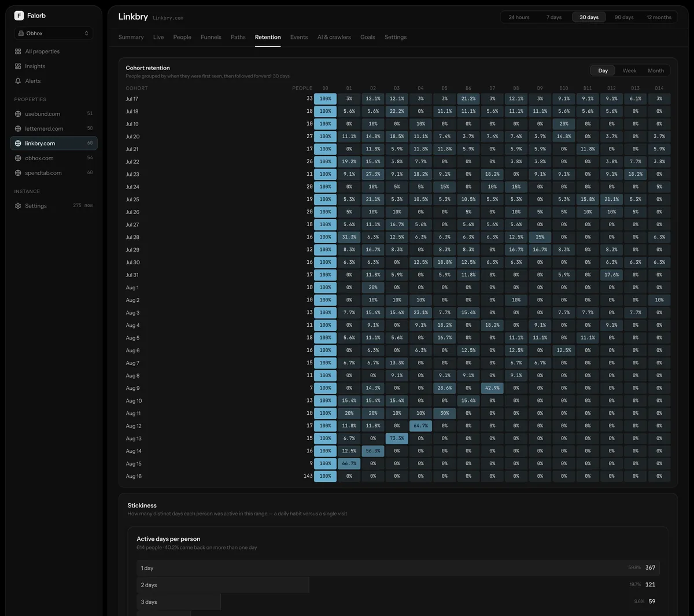Viewport: 694px width, 616px height.
Task: Group cohorts by Month
Action: click(x=656, y=71)
